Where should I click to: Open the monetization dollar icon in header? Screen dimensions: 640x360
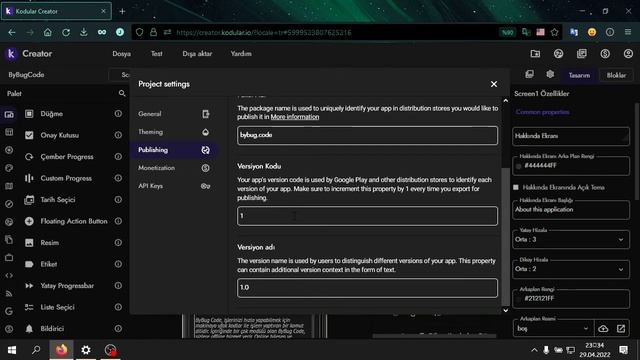pyautogui.click(x=605, y=54)
